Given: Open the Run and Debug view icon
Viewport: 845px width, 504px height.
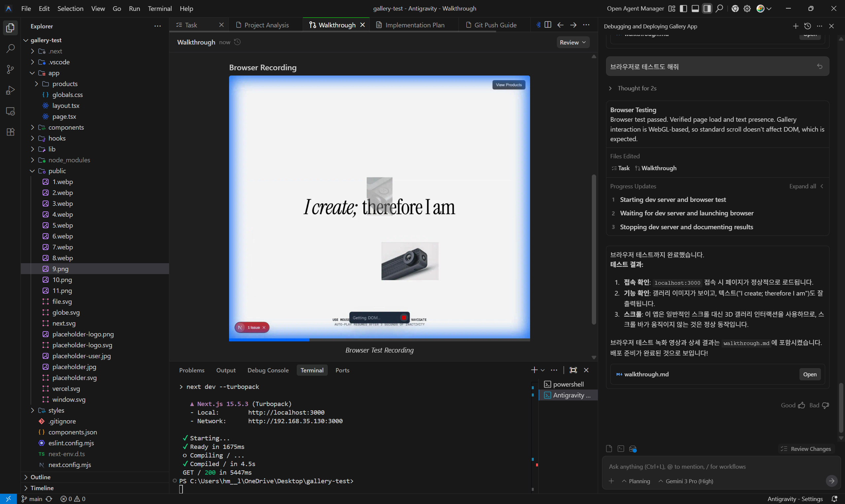Looking at the screenshot, I should click(x=10, y=90).
